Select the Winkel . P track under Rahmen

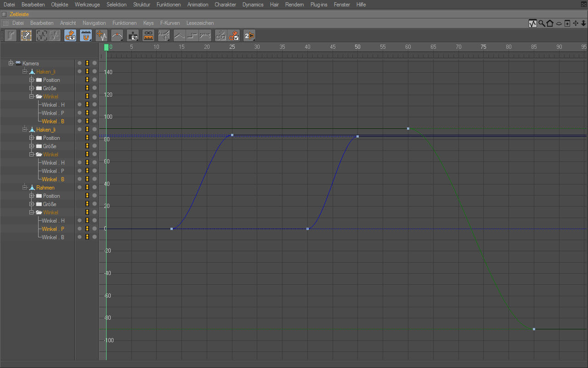pos(53,229)
